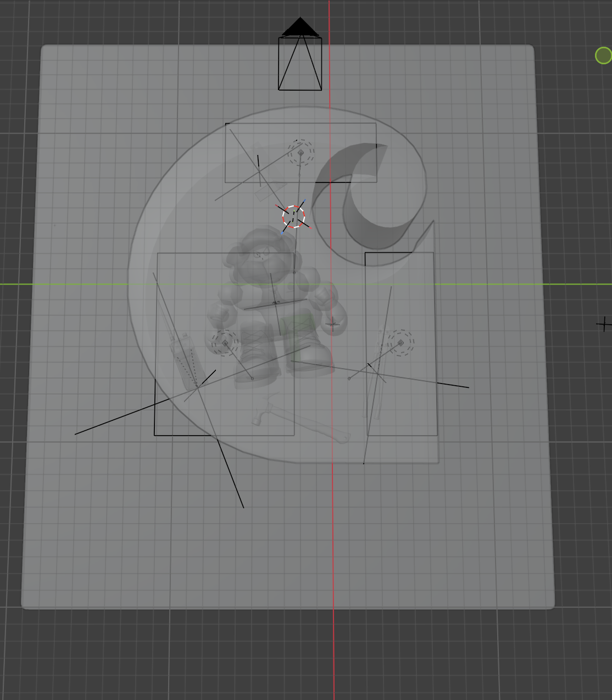Select the green circle object outside the plane
Viewport: 612px width, 700px height.
603,55
